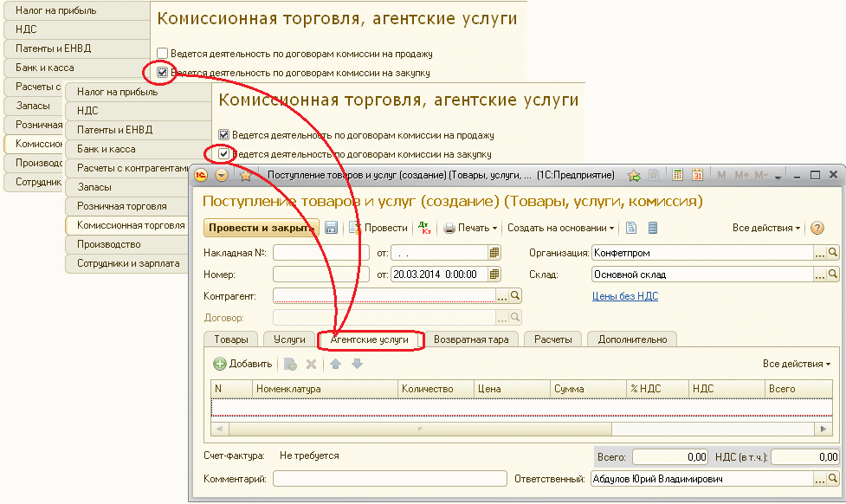Open Дт/Кт posting results view
Viewport: 846px width, 504px height.
[x=424, y=228]
